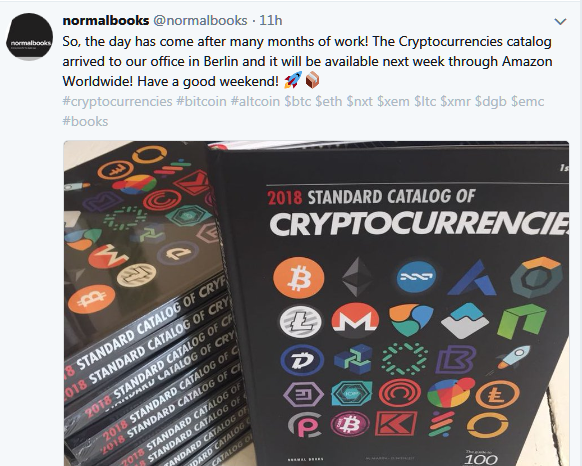This screenshot has height=466, width=582.
Task: Open the attached book photo
Action: [316, 303]
